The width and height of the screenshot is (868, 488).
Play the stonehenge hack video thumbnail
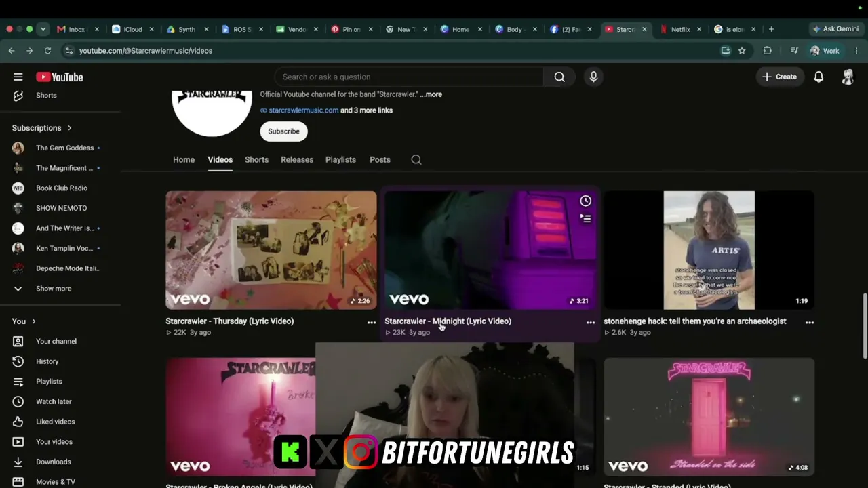pos(709,250)
